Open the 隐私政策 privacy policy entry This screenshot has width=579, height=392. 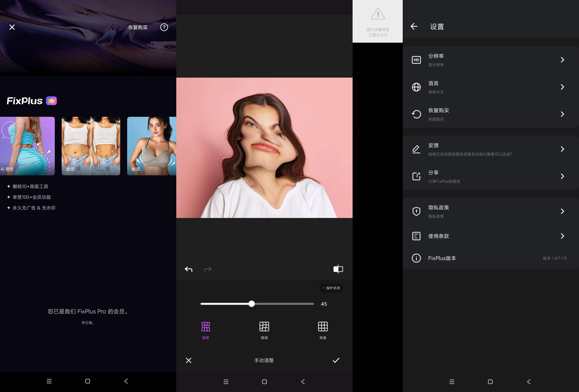pyautogui.click(x=491, y=211)
